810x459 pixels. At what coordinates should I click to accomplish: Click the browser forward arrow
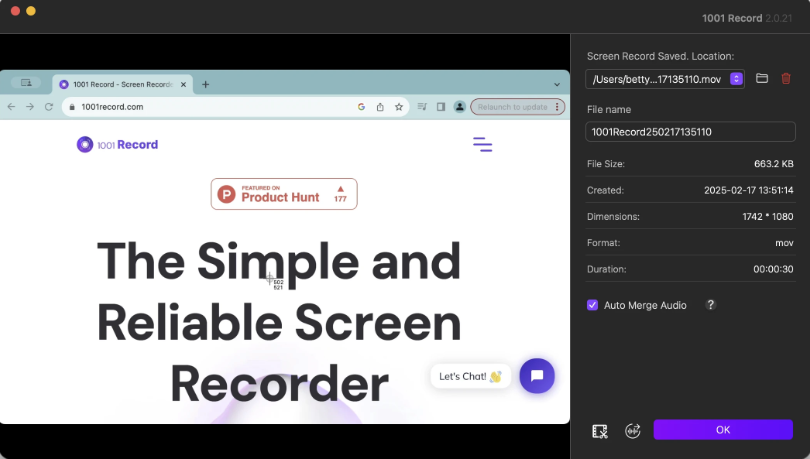[x=30, y=107]
